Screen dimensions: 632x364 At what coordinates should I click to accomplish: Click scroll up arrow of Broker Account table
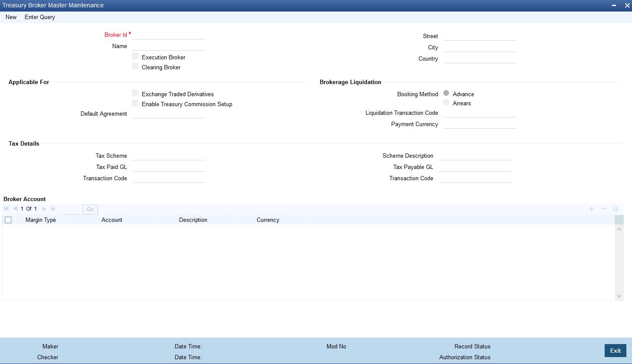[619, 229]
